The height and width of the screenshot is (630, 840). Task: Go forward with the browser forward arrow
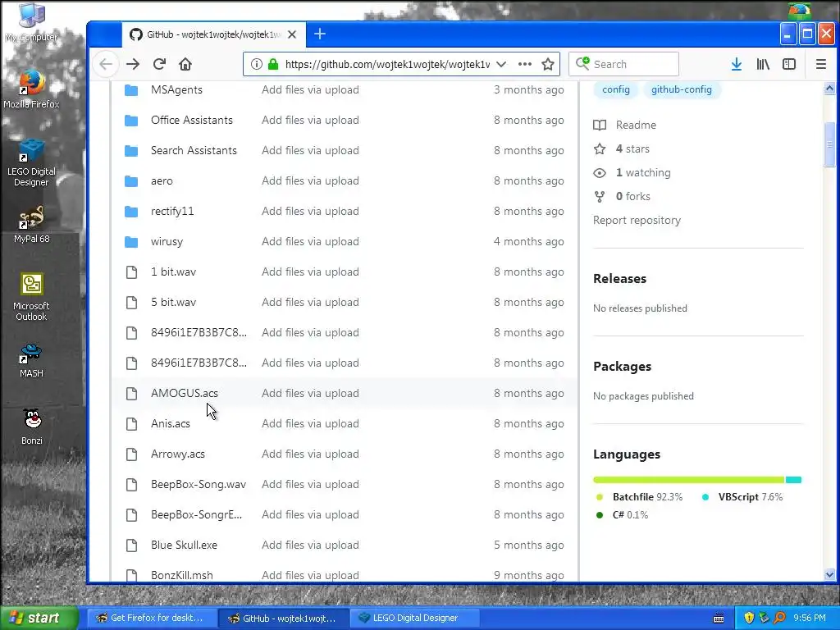tap(133, 64)
